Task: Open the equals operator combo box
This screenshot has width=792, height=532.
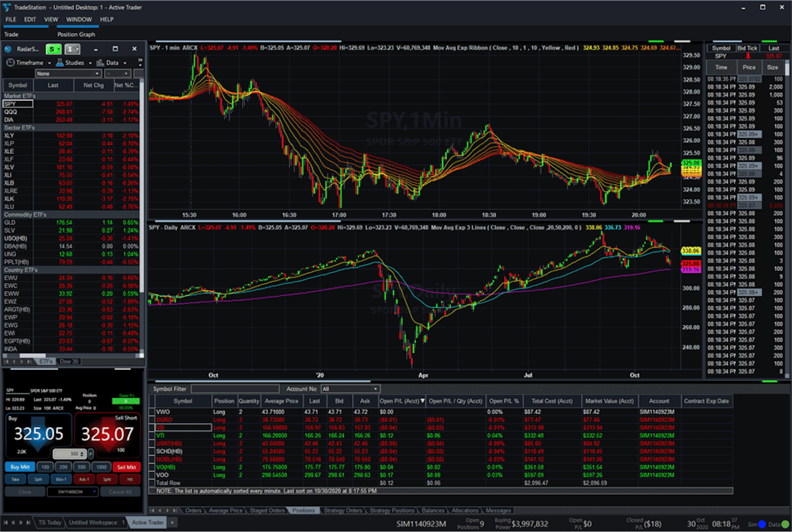Action: pyautogui.click(x=117, y=74)
